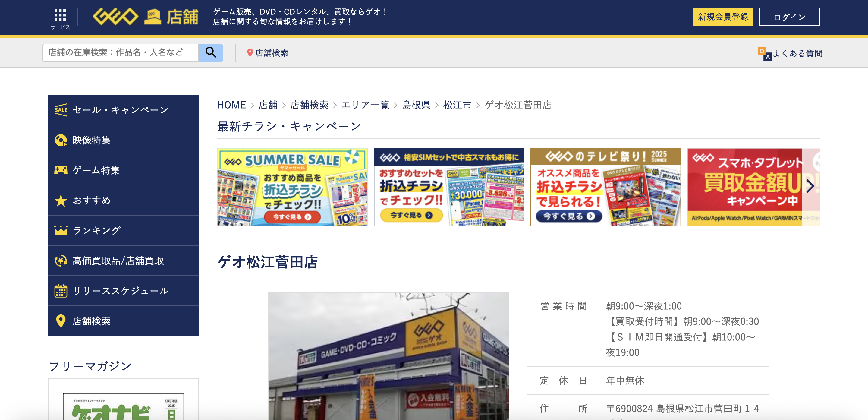Focus the 店舗の在庫検索 input field

tap(120, 52)
